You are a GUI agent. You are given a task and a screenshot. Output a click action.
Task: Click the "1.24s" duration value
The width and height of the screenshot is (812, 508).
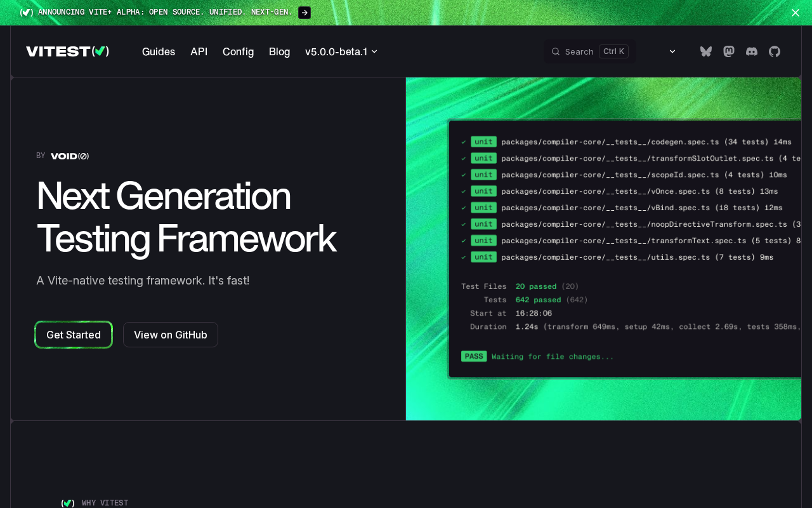527,327
